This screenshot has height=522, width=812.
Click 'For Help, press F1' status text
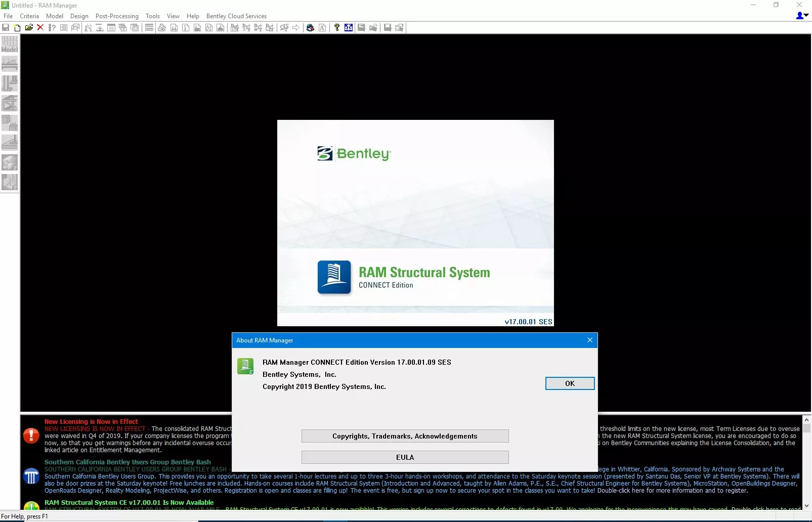pos(24,516)
